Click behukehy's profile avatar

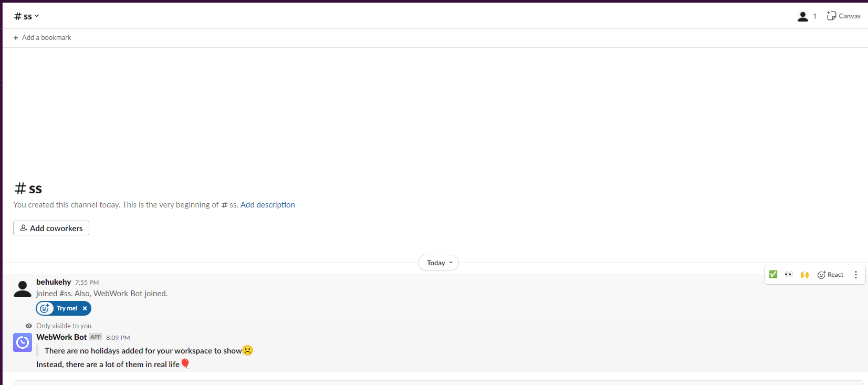tap(23, 288)
